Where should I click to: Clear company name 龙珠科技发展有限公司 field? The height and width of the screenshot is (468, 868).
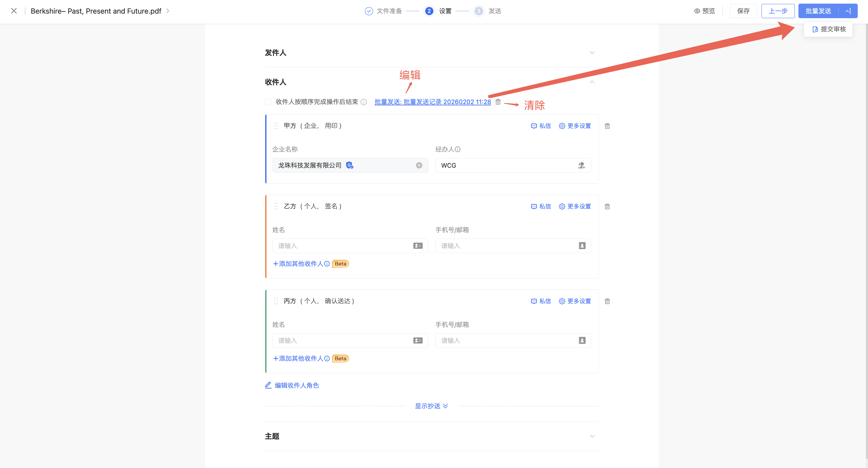[x=419, y=166]
